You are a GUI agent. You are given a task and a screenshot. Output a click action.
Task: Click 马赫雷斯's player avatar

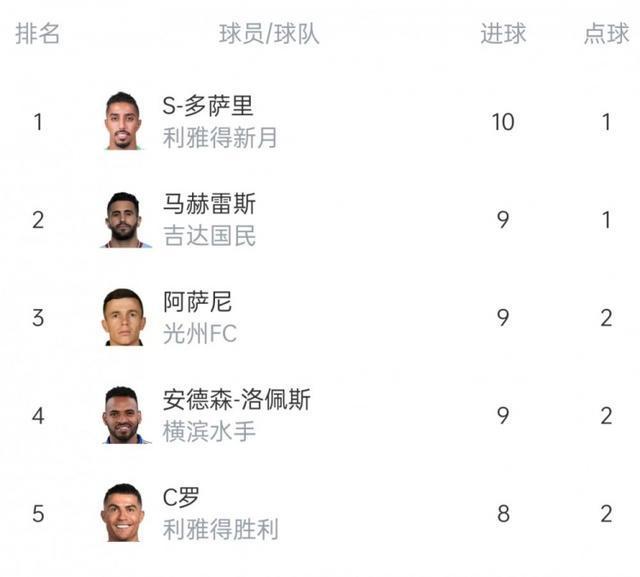tap(123, 218)
